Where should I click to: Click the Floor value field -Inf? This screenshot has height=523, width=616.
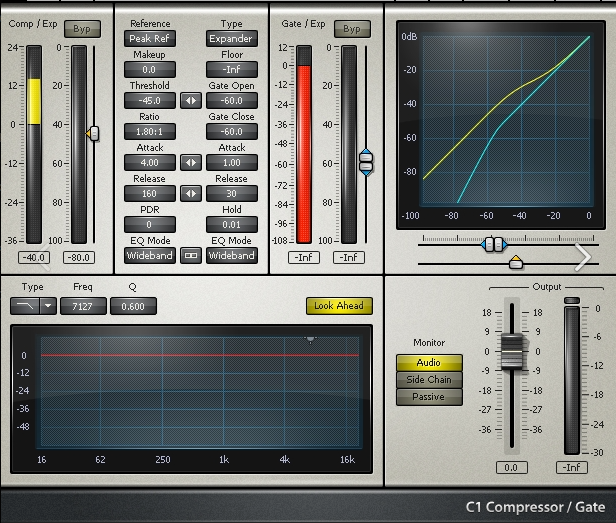232,70
